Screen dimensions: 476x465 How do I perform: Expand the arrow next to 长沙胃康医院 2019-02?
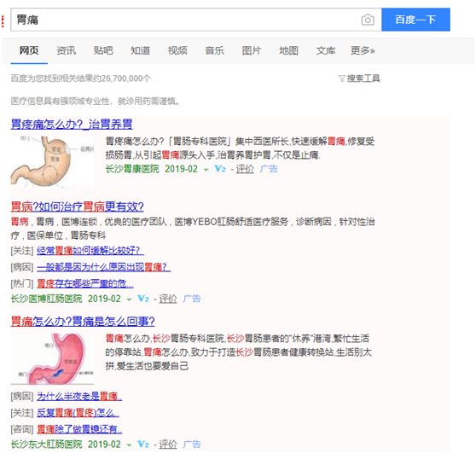click(206, 170)
